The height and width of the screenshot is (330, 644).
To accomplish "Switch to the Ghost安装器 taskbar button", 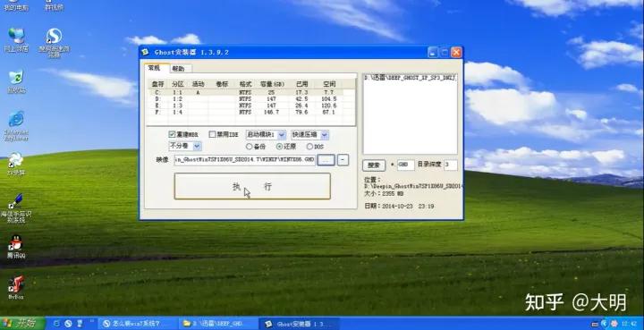I will point(300,324).
